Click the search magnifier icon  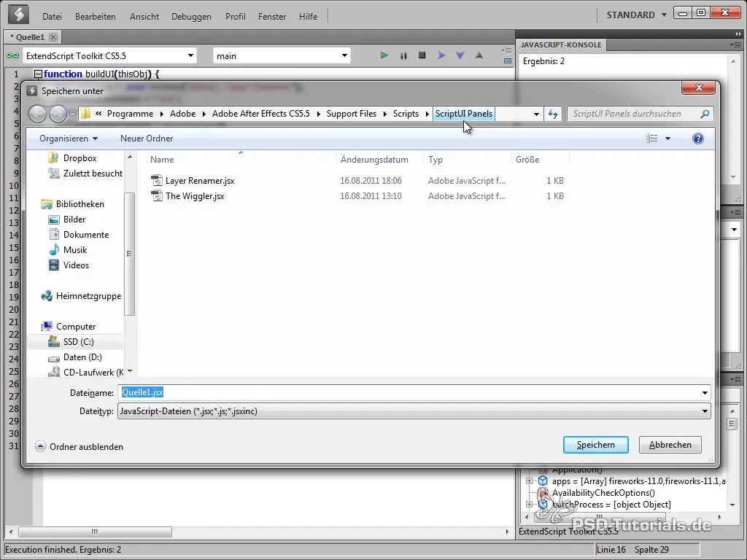coord(705,114)
